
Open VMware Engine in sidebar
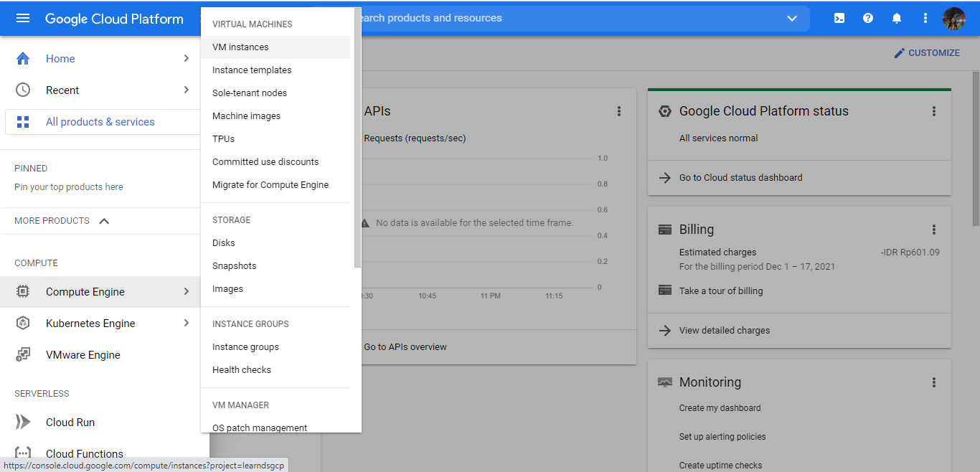(83, 354)
